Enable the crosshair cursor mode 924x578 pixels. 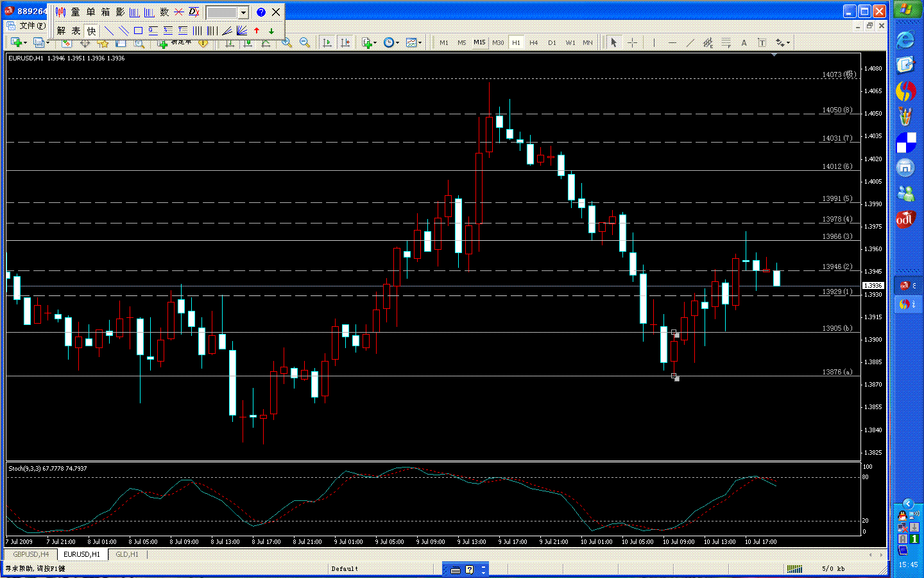click(632, 42)
